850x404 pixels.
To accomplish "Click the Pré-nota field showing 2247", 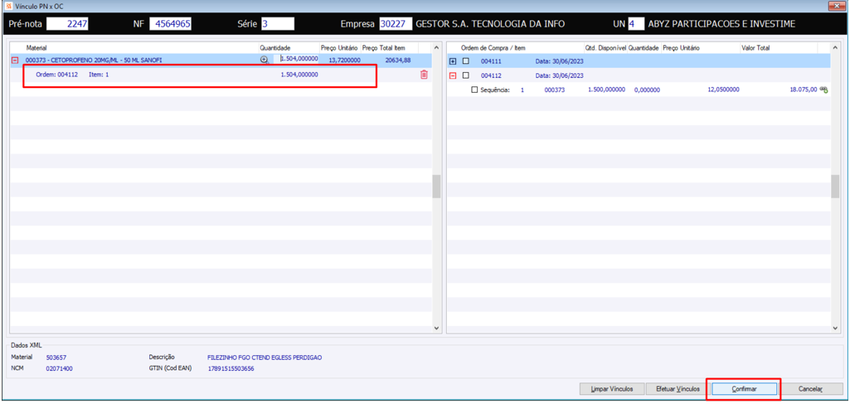I will [67, 24].
